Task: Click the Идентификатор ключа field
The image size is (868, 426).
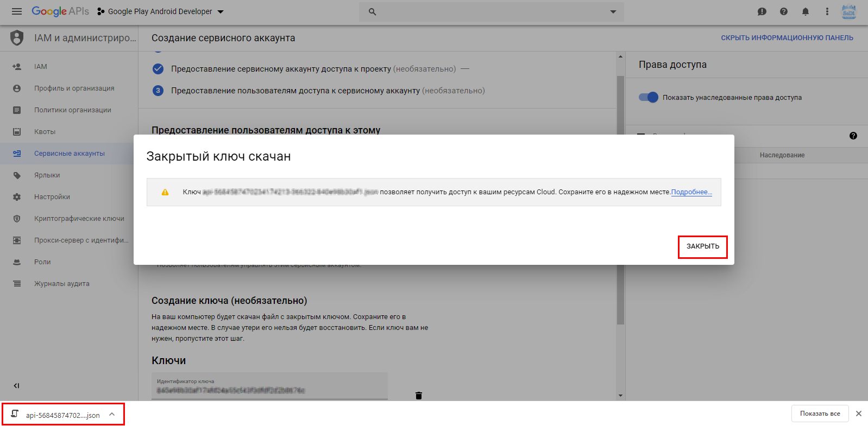Action: [269, 386]
